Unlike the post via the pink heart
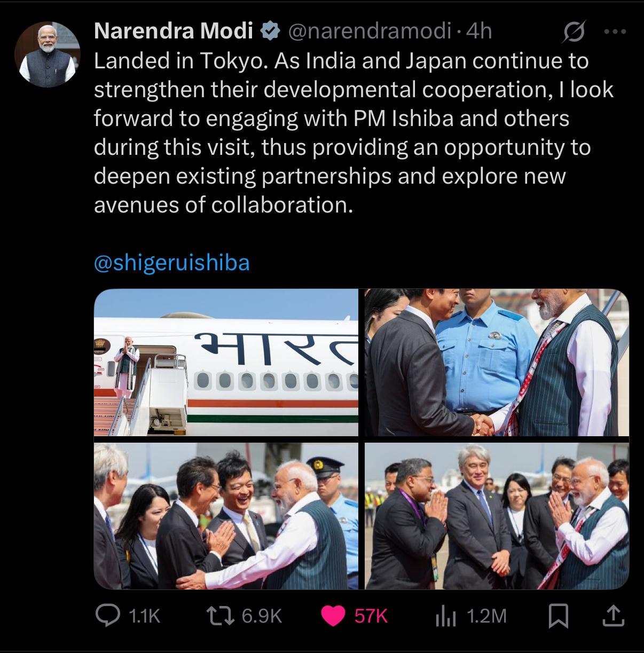Screen dimensions: 644x653 333,616
